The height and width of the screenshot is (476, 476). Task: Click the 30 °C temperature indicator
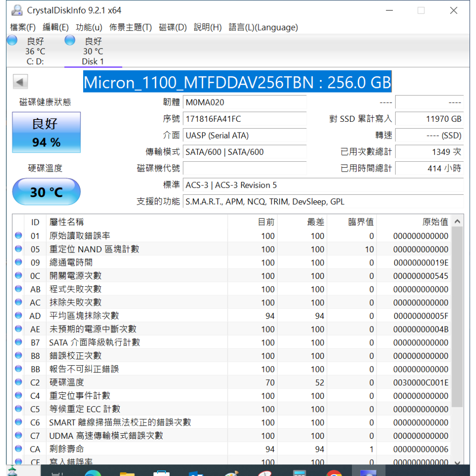point(46,192)
